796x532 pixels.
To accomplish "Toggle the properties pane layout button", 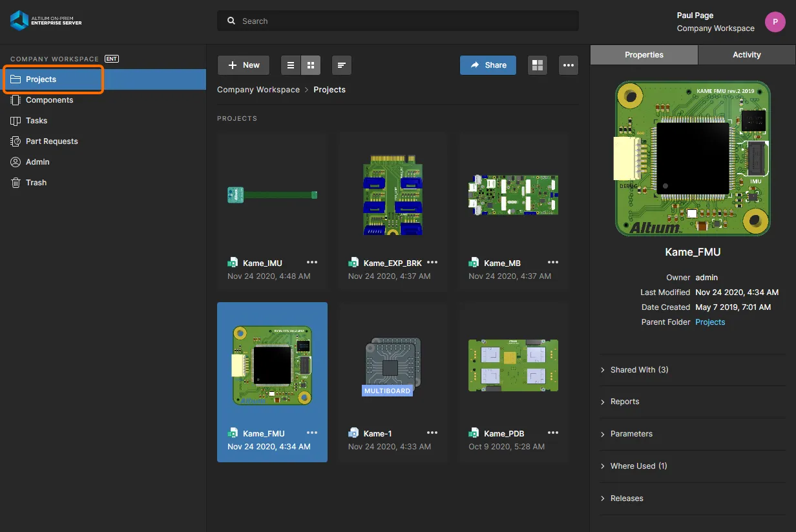I will (x=538, y=65).
